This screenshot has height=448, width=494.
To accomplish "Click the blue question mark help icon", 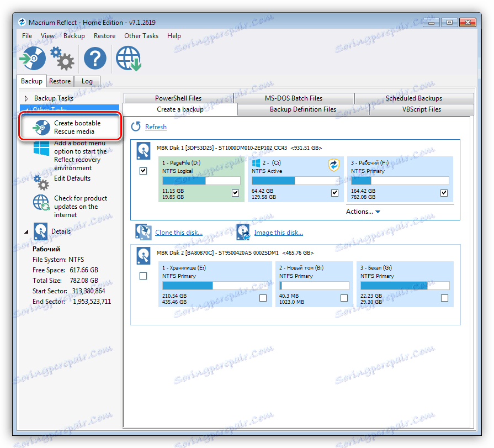I will 95,59.
